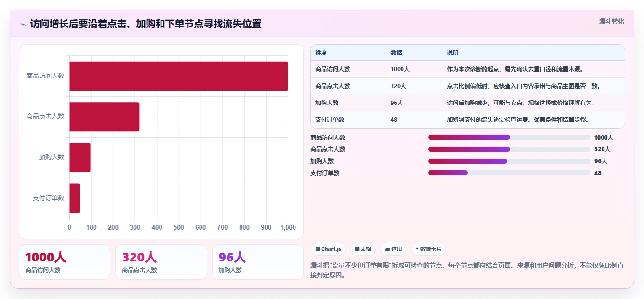Screen dimensions: 644x299
Task: Click the 数据卡片 tag chip
Action: coord(429,249)
